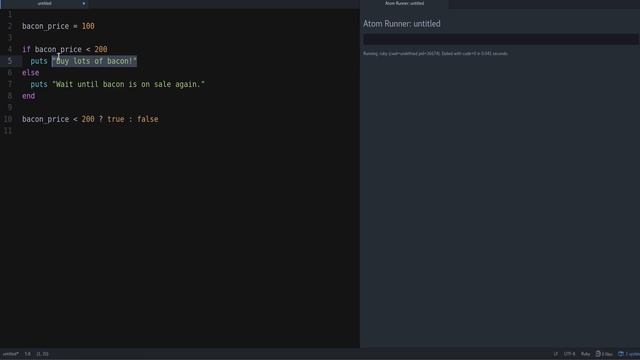
Task: Click the value 200 on line 4
Action: click(x=101, y=49)
